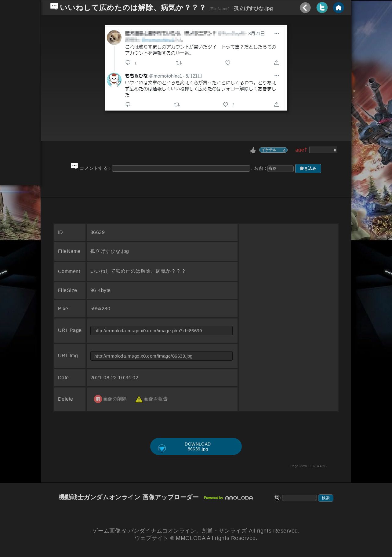The height and width of the screenshot is (557, 392).
Task: Click the date 2021-08-22 10:34:02
Action: tap(114, 378)
